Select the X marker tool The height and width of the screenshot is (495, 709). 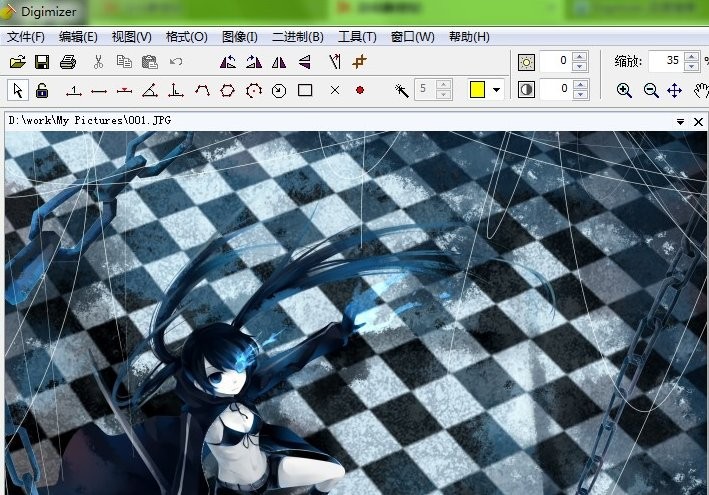(335, 90)
